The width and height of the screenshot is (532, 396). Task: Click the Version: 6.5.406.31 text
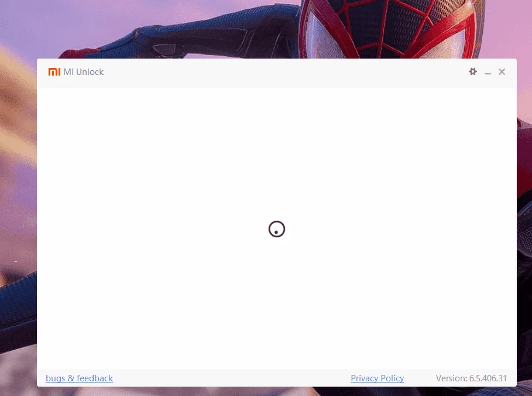471,378
